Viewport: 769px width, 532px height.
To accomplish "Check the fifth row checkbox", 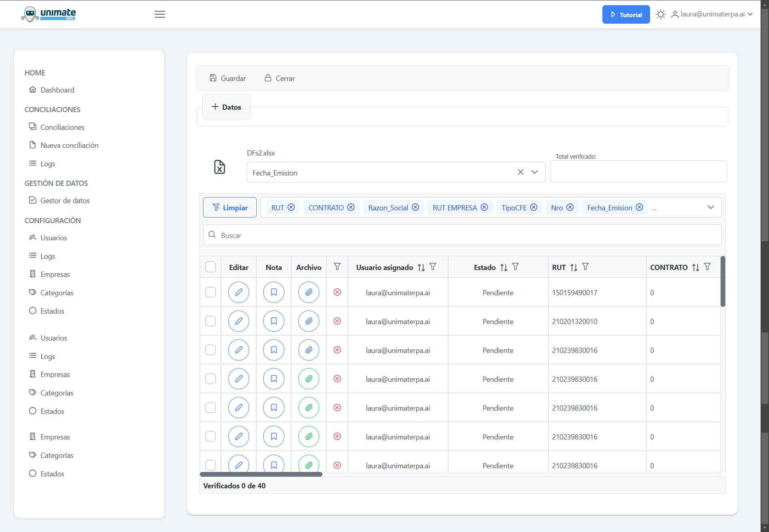I will 210,408.
